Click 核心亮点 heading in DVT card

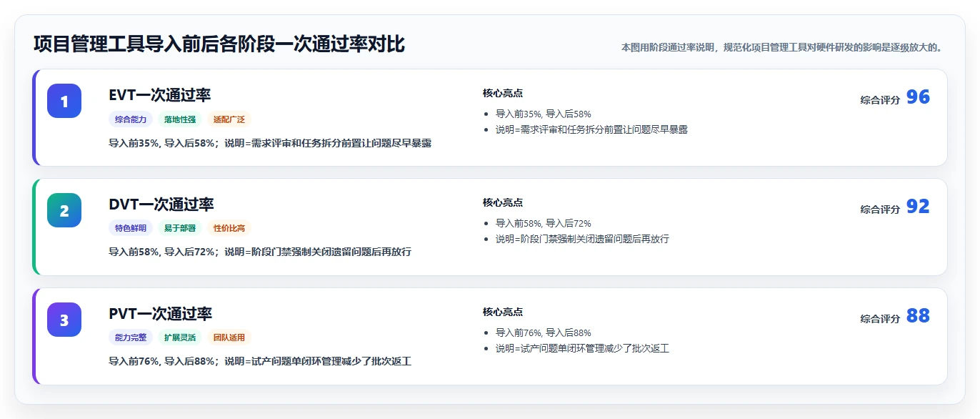503,202
